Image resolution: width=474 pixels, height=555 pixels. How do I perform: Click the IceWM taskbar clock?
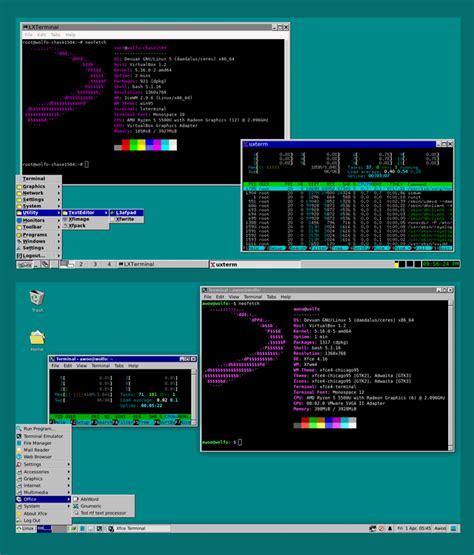[441, 264]
